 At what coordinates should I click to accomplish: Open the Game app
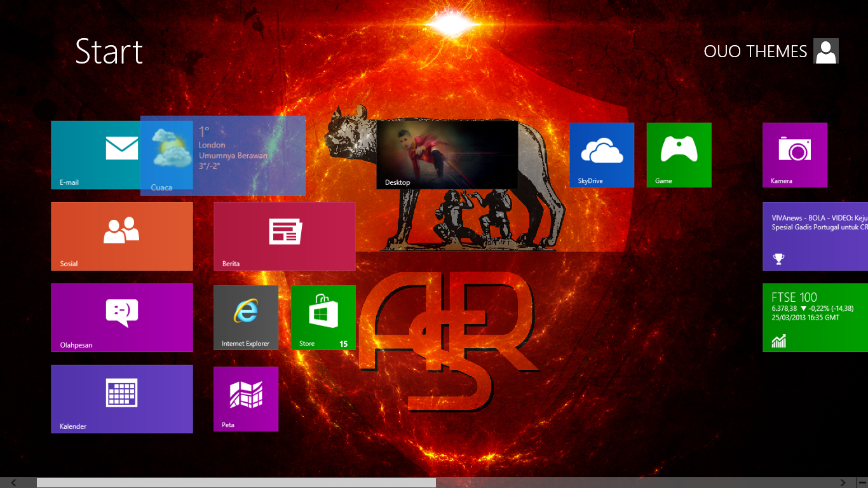pyautogui.click(x=679, y=154)
